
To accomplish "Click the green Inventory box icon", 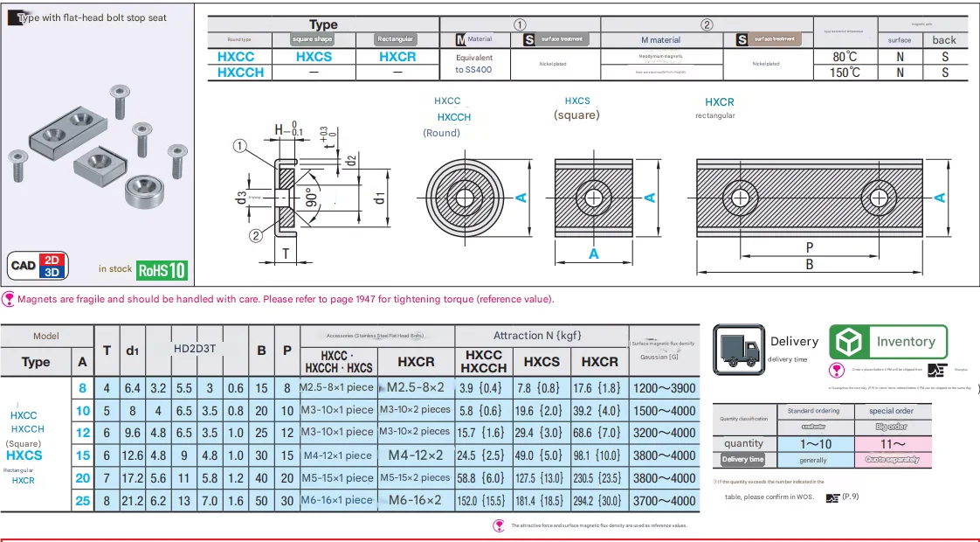I will coord(847,342).
